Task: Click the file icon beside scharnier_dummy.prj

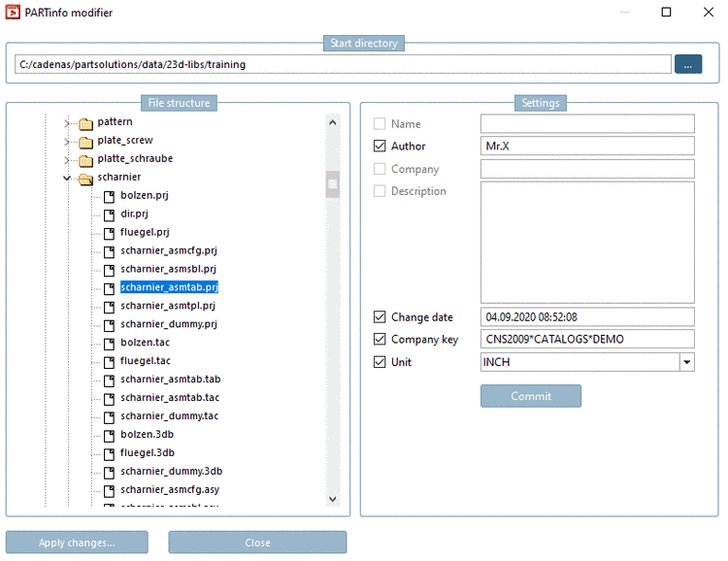Action: (x=109, y=325)
